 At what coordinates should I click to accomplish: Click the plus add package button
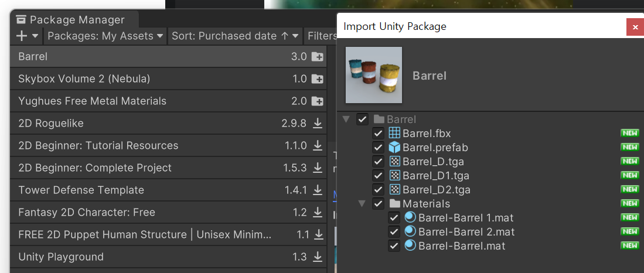click(21, 36)
